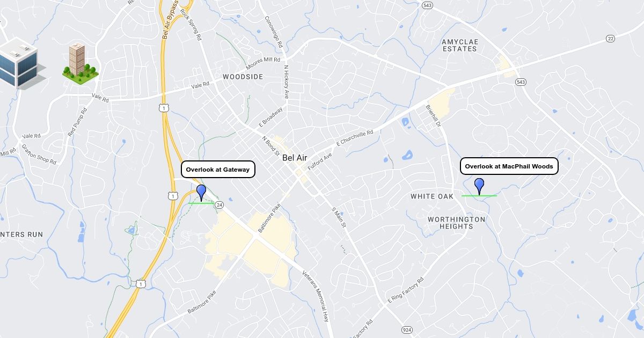The width and height of the screenshot is (644, 338).
Task: Click the blue pin for Overlook at Gateway
Action: pyautogui.click(x=201, y=192)
